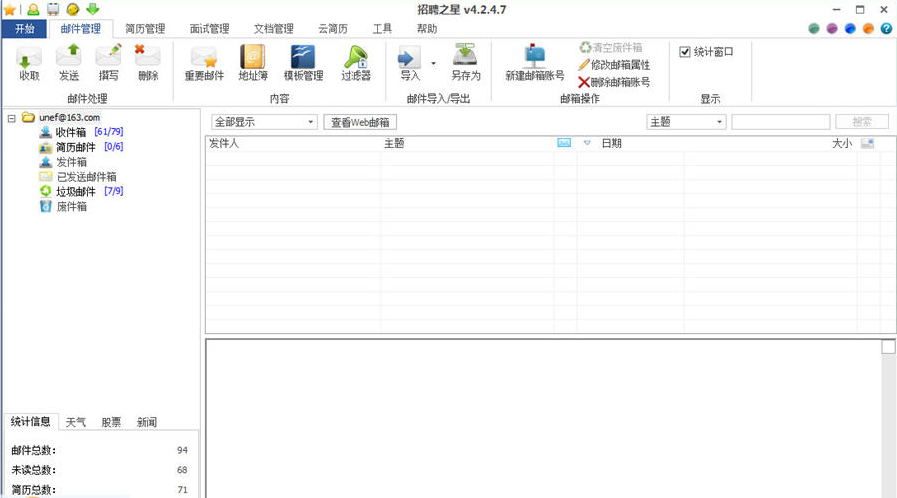The width and height of the screenshot is (897, 498).
Task: Click 删除邮箱账号 delete mailbox account
Action: (614, 82)
